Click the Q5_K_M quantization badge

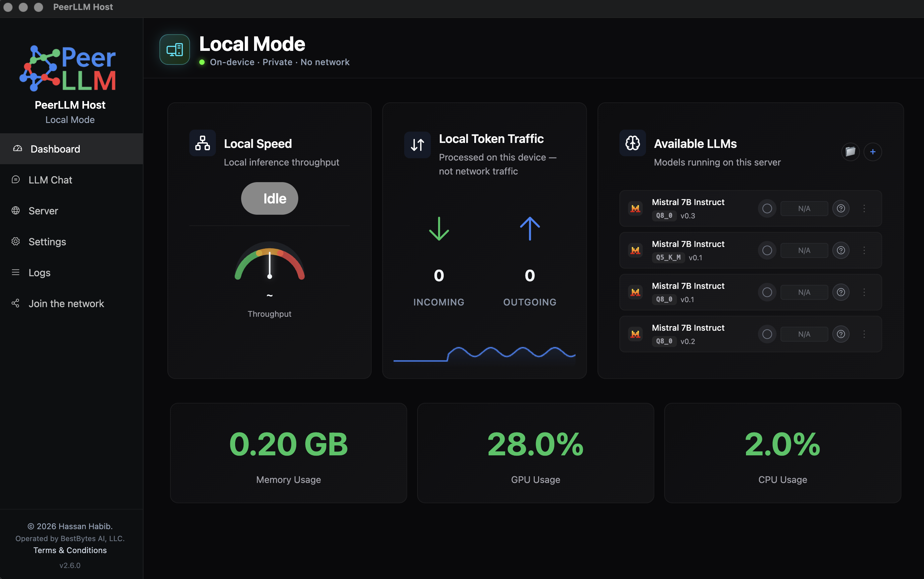pyautogui.click(x=668, y=257)
